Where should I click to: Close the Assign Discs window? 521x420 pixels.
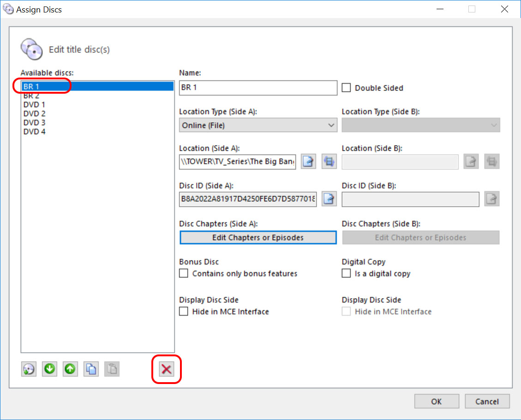pyautogui.click(x=504, y=9)
